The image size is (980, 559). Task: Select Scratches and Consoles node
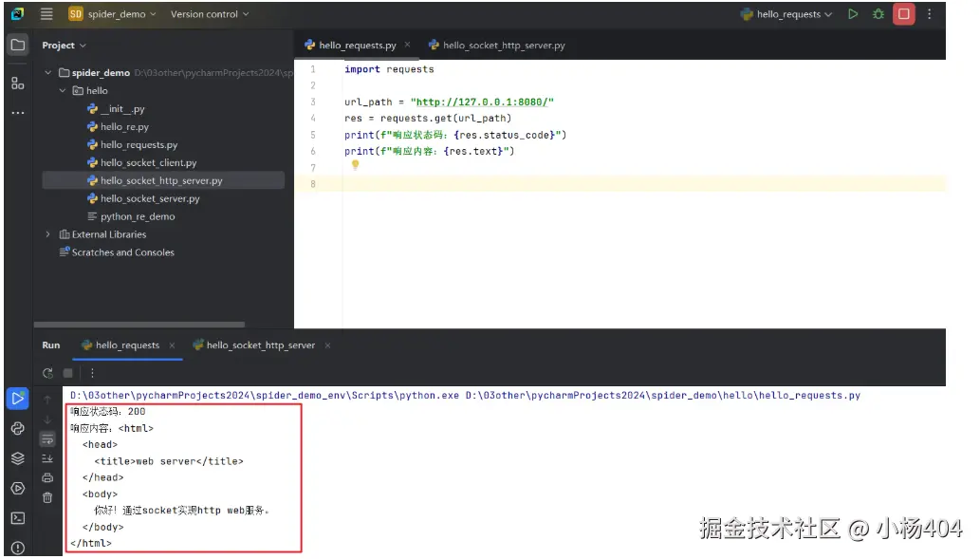tap(117, 252)
